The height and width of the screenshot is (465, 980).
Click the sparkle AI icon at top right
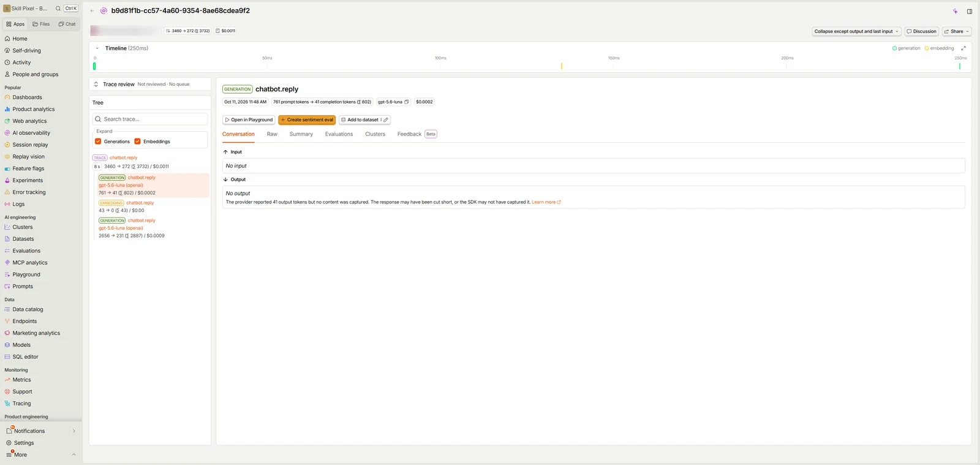[x=955, y=11]
